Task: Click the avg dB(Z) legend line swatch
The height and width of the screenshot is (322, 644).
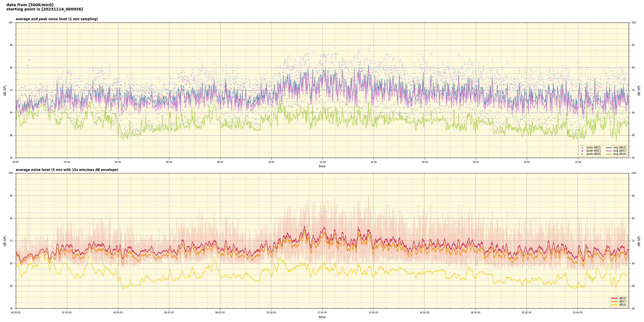Action: tap(609, 148)
